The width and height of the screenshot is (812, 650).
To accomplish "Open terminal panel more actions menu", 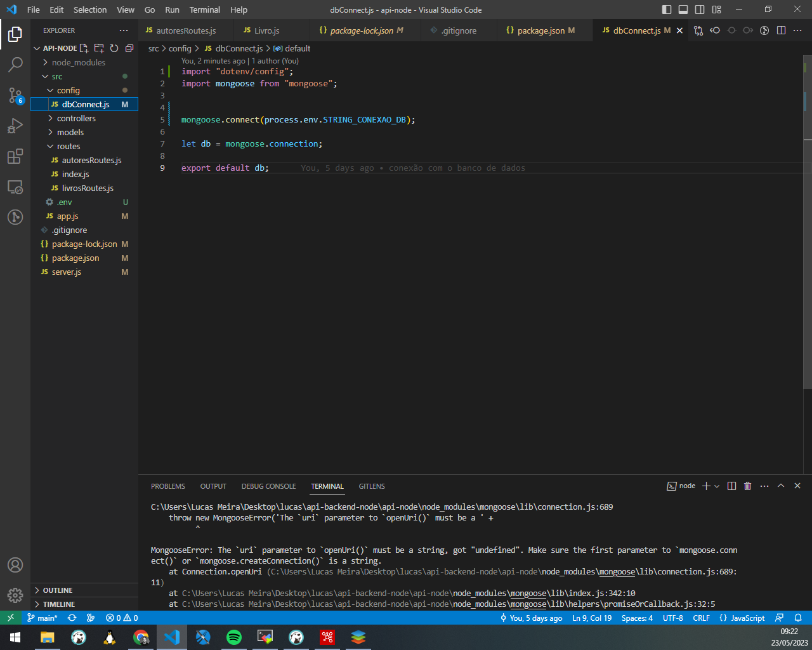I will coord(764,486).
